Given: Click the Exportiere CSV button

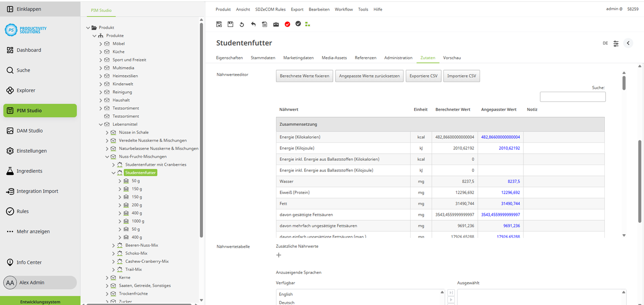Looking at the screenshot, I should pos(423,76).
